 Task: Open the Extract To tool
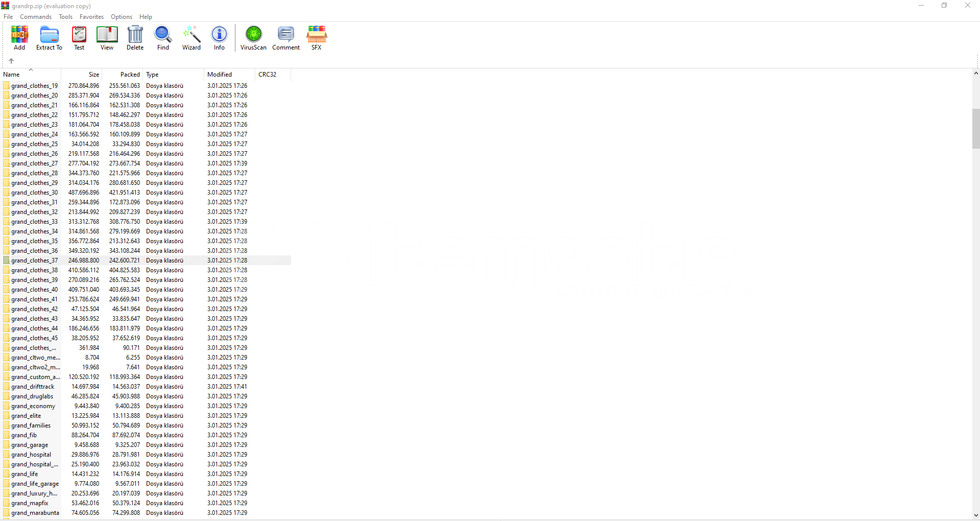click(49, 38)
